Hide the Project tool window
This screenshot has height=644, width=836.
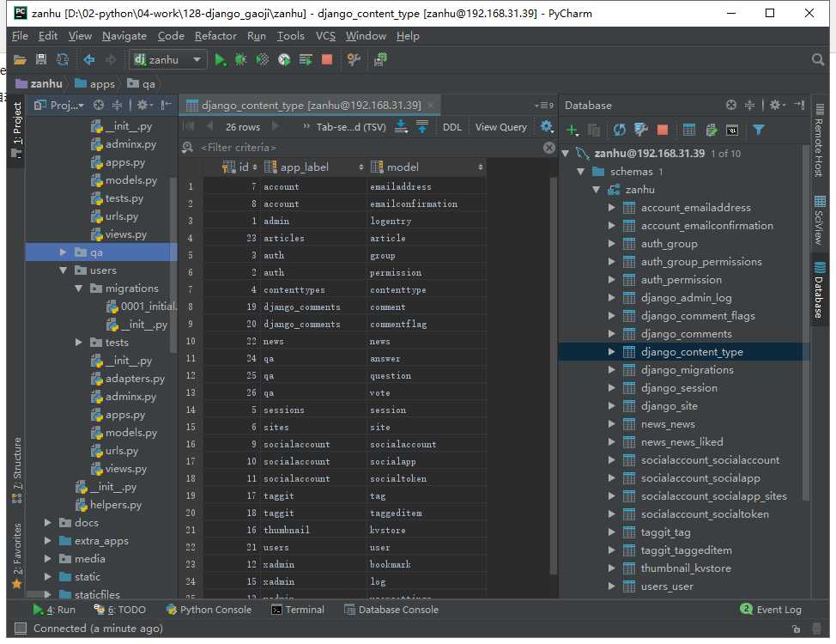tap(167, 105)
